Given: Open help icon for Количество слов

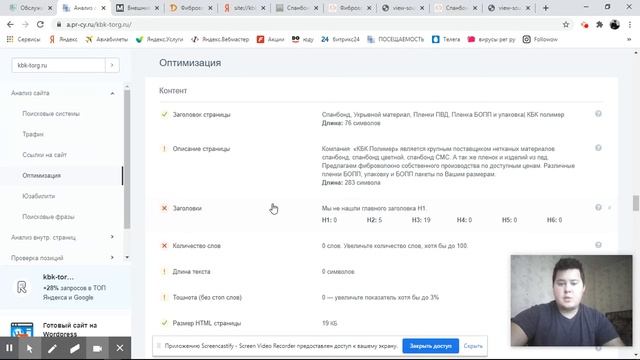Looking at the screenshot, I should coord(598,245).
